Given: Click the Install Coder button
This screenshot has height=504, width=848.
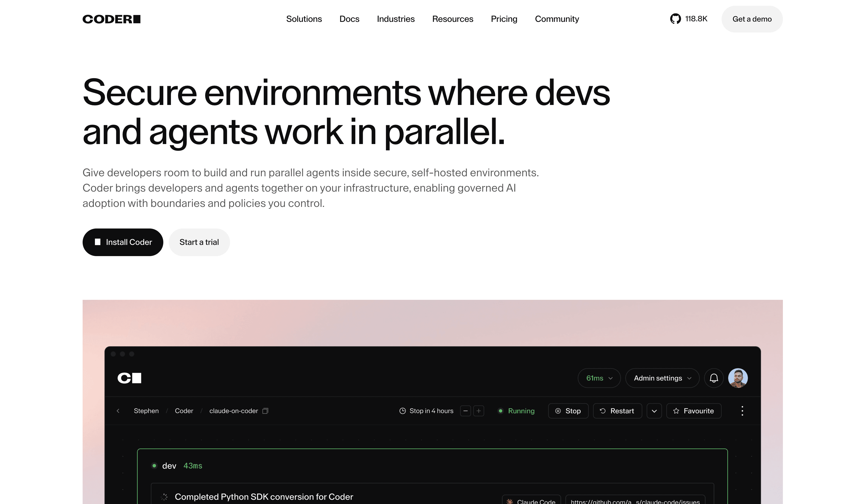Looking at the screenshot, I should point(123,242).
